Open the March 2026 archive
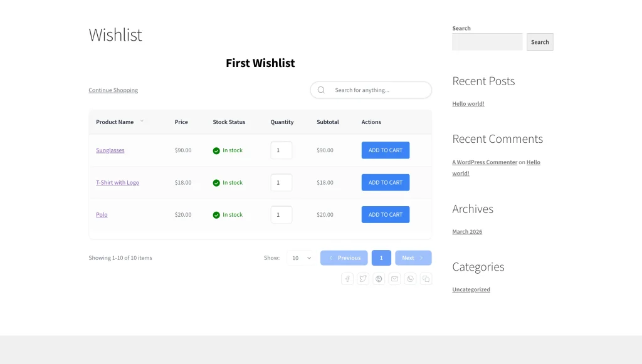This screenshot has height=364, width=642. [x=467, y=231]
